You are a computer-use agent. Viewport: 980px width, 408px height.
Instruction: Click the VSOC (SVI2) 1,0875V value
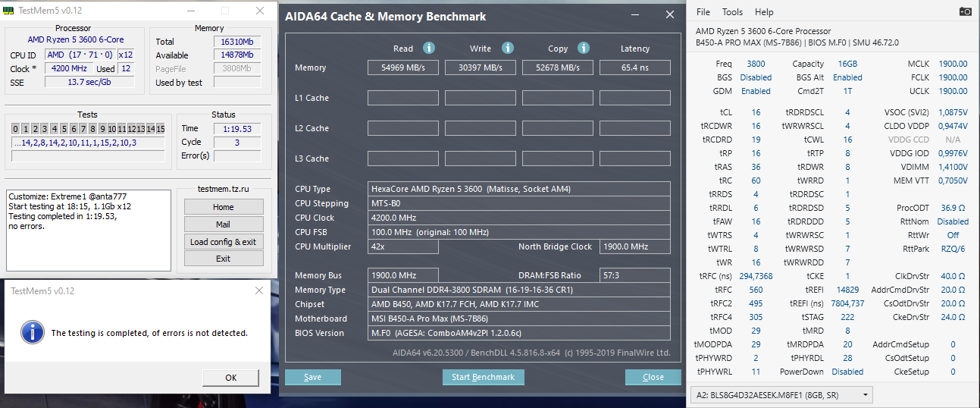point(953,112)
